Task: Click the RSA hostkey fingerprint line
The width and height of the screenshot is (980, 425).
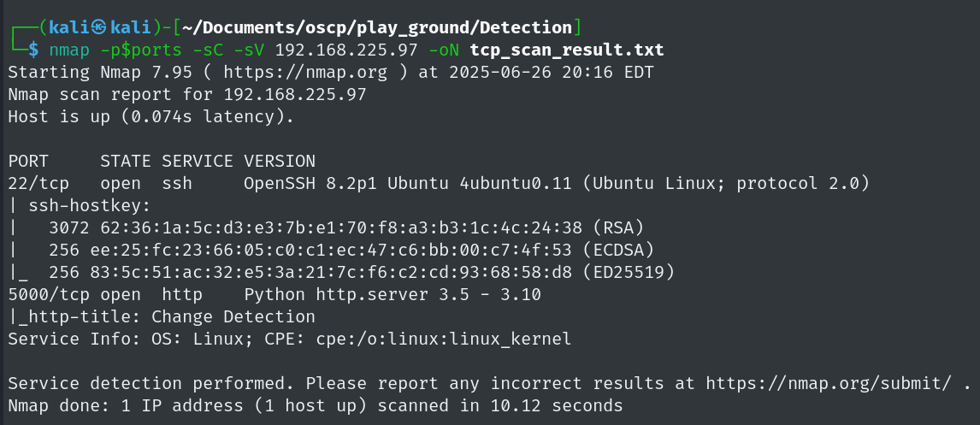Action: [x=346, y=228]
